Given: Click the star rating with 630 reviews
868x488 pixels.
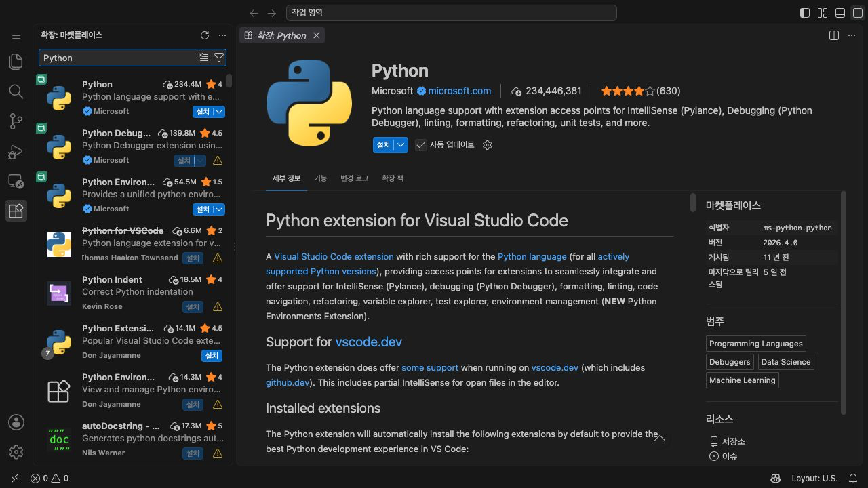Looking at the screenshot, I should pos(640,91).
